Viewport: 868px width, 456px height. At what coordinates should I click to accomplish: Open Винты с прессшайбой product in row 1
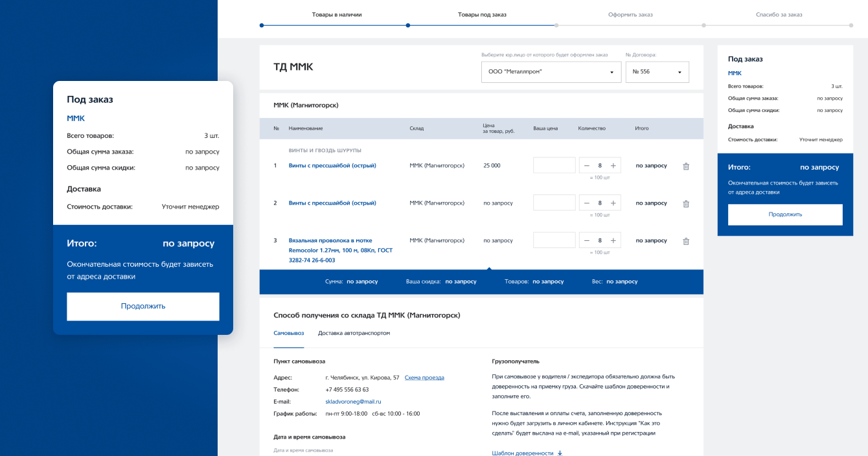(332, 166)
